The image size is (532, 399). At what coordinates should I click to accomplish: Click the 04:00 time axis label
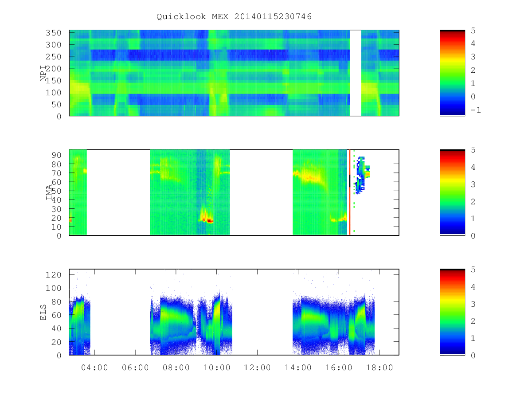pyautogui.click(x=95, y=368)
